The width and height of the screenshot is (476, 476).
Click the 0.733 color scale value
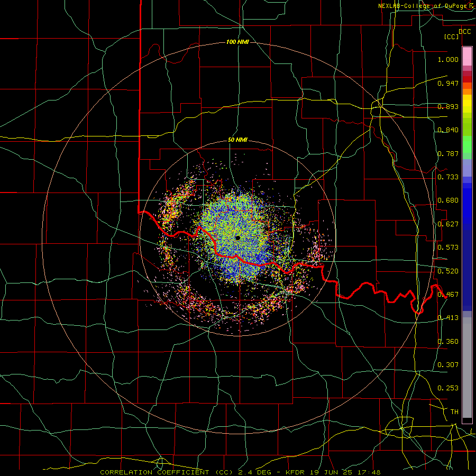click(x=448, y=177)
